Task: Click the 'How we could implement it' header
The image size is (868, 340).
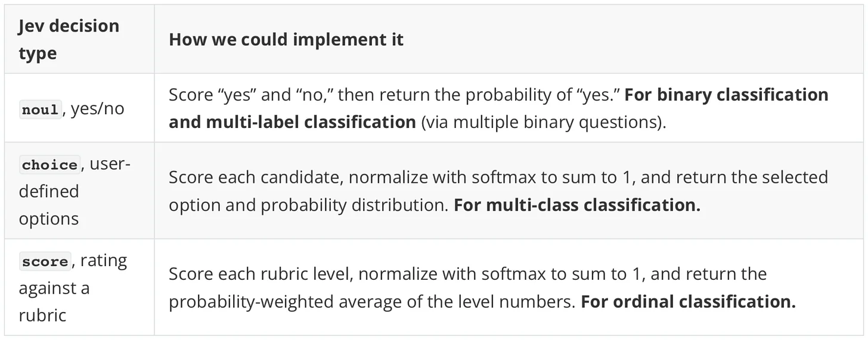Action: [x=286, y=39]
